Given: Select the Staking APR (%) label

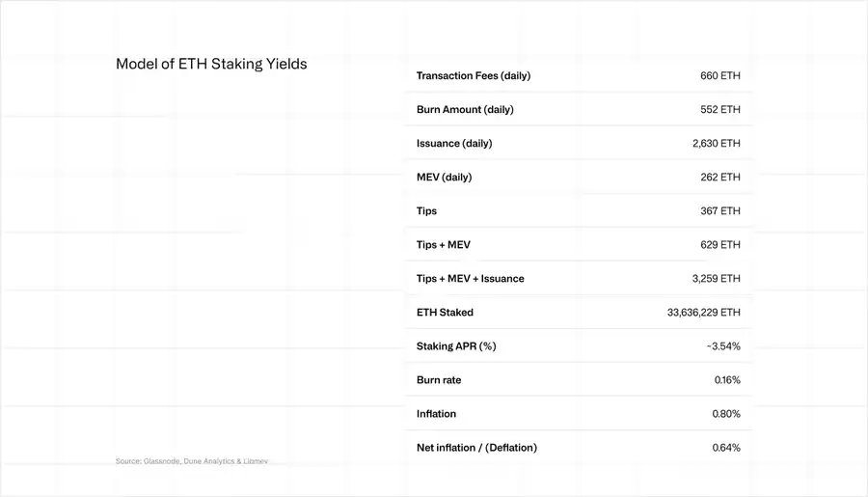Looking at the screenshot, I should [x=456, y=345].
